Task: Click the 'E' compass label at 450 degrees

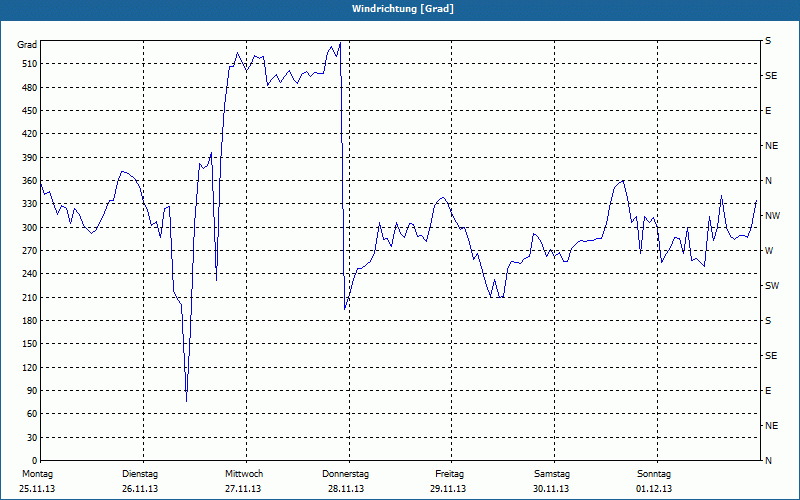Action: pyautogui.click(x=768, y=111)
